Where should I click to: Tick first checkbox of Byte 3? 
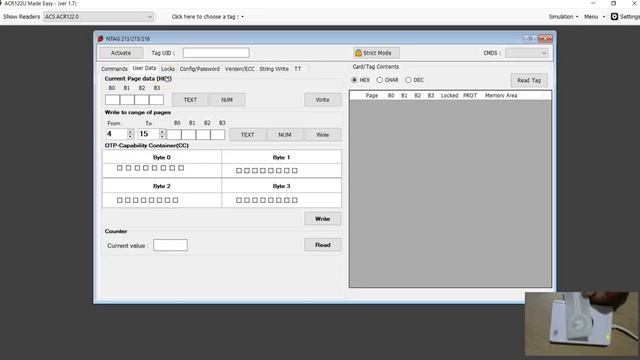point(239,200)
